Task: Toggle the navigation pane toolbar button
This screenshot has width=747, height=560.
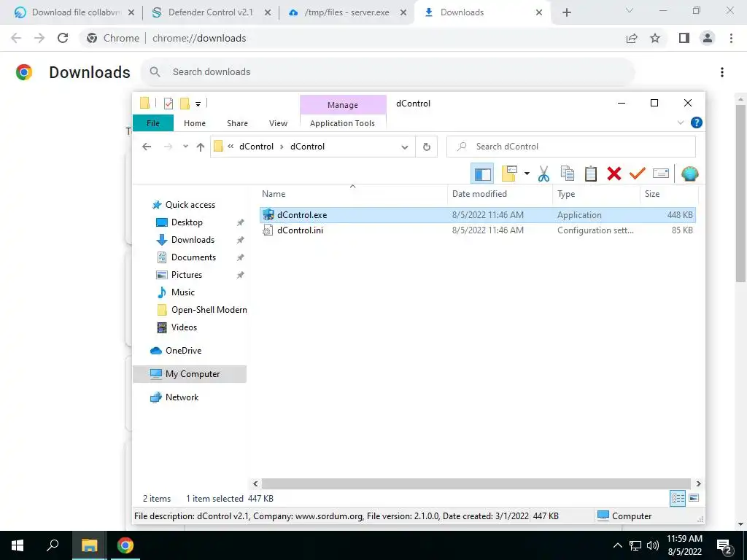Action: [x=482, y=174]
